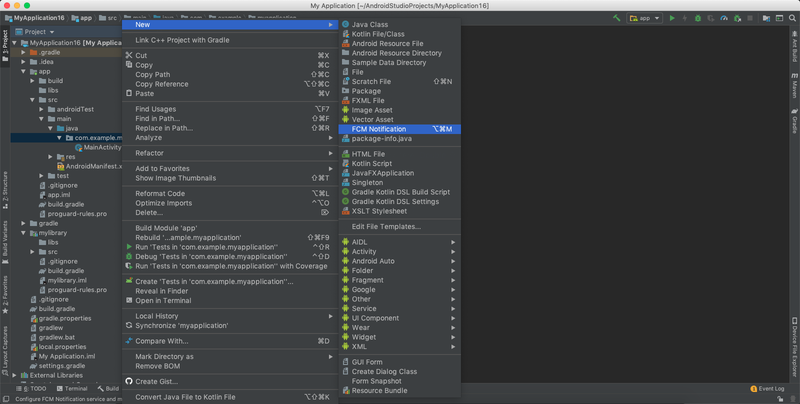Open the Project Structure icon in toolbar
Viewport: 800px width, 404px height.
click(x=766, y=18)
